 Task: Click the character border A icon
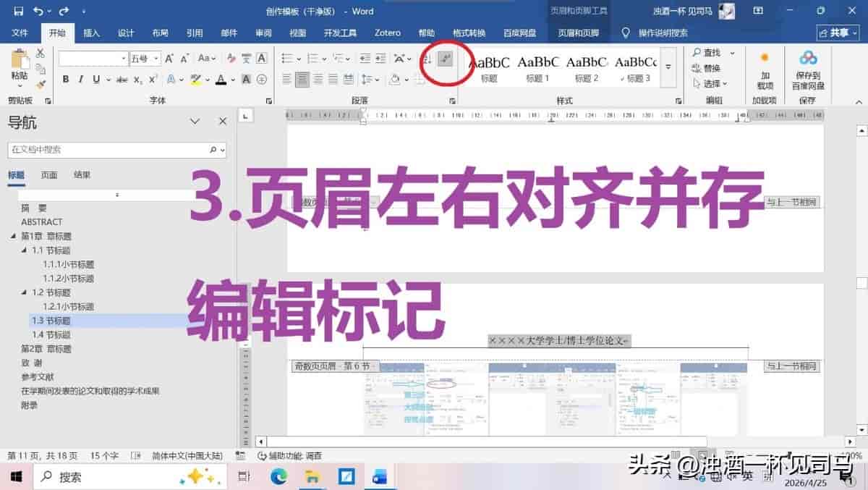pos(262,59)
